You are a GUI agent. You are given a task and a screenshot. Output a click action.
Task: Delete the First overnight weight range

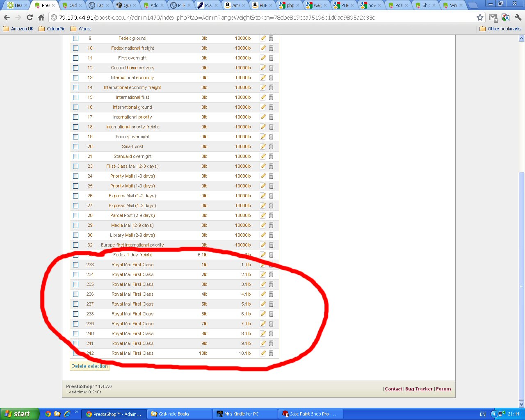(271, 58)
